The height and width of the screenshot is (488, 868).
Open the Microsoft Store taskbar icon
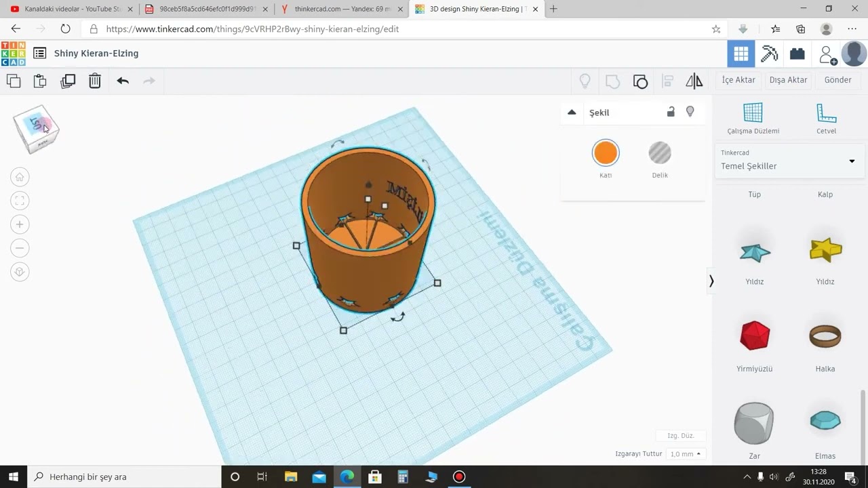[x=375, y=476]
